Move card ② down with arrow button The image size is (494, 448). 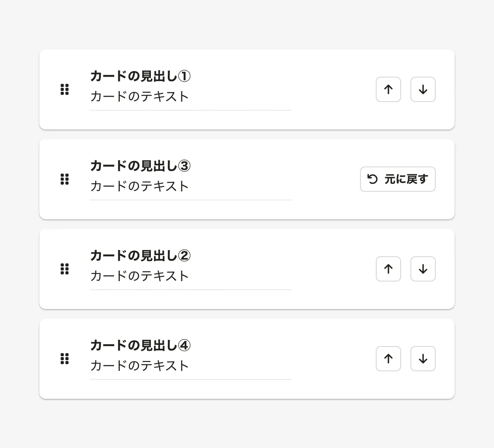[423, 269]
